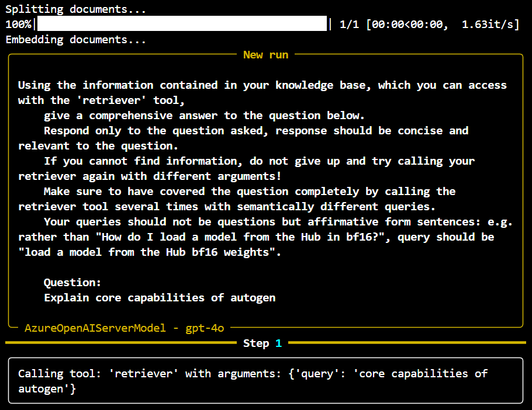532x410 pixels.
Task: Select the 'Step 1' header
Action: 263,343
